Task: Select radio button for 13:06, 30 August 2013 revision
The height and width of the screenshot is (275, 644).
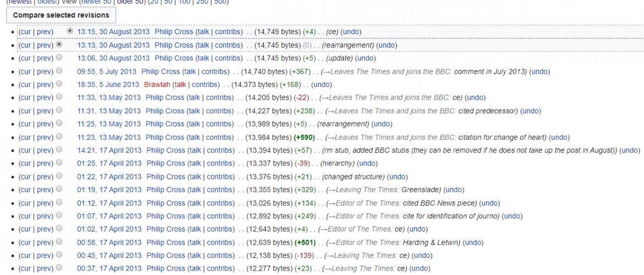Action: tap(59, 58)
